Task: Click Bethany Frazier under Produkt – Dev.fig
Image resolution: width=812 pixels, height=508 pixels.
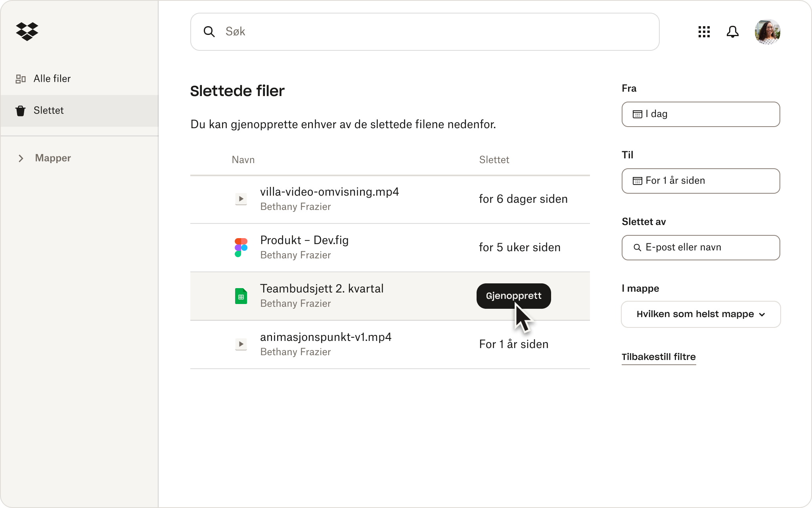Action: coord(295,255)
